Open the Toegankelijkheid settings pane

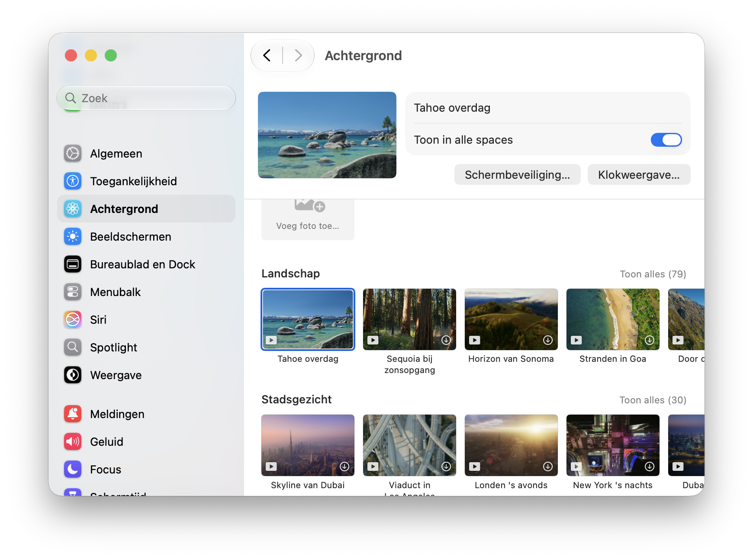146,181
